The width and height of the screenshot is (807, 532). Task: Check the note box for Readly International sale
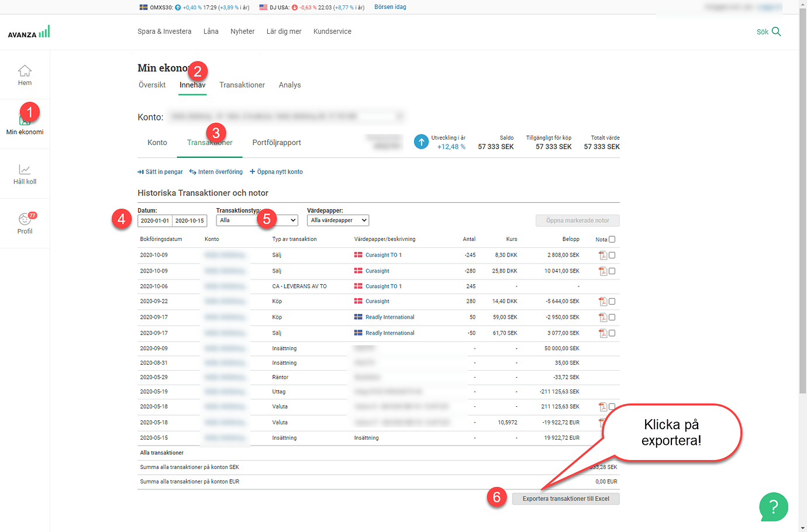pyautogui.click(x=612, y=333)
